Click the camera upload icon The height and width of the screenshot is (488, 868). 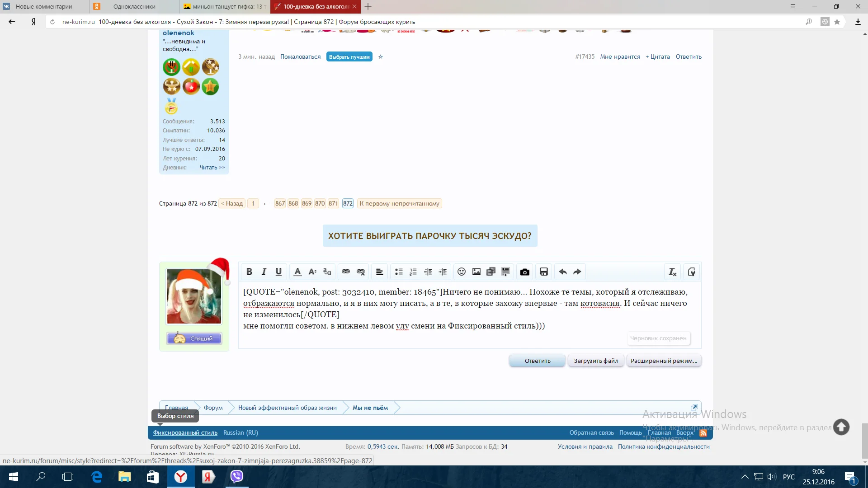pyautogui.click(x=525, y=272)
